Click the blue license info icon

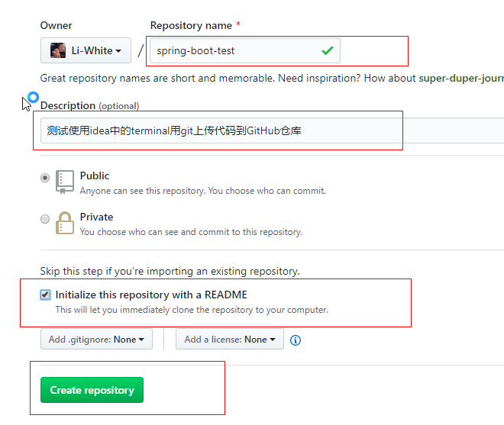tap(296, 340)
